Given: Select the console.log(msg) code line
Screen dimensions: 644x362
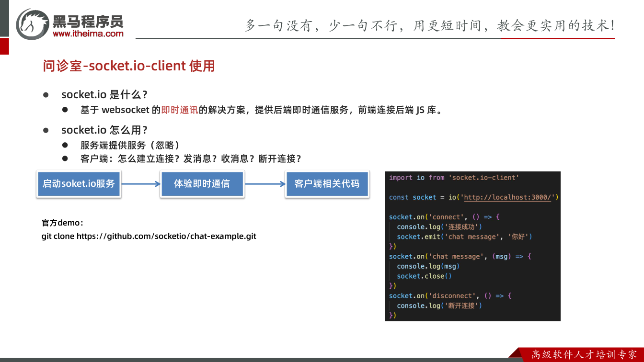Looking at the screenshot, I should (428, 266).
